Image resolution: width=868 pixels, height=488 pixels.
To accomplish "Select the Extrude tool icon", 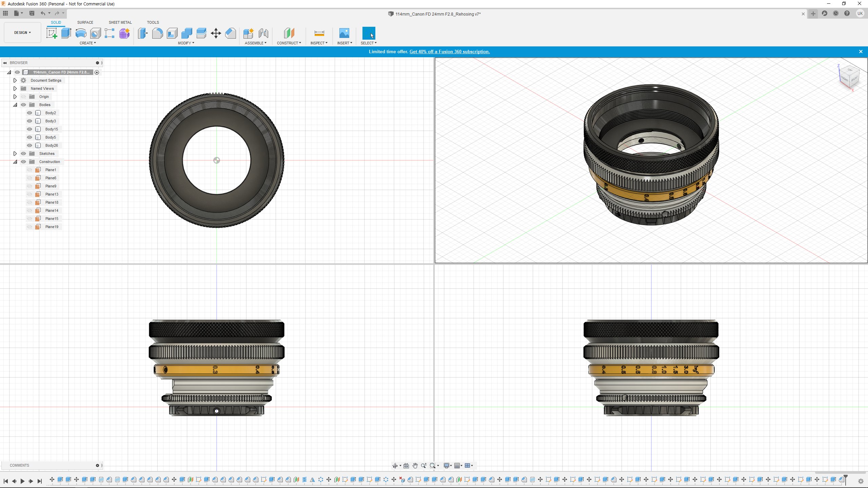I will click(66, 33).
